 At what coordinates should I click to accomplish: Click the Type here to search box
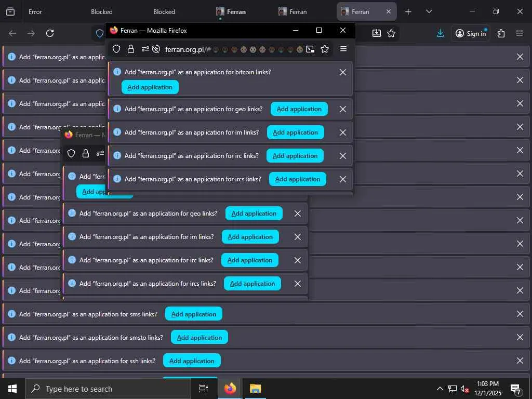(x=108, y=389)
